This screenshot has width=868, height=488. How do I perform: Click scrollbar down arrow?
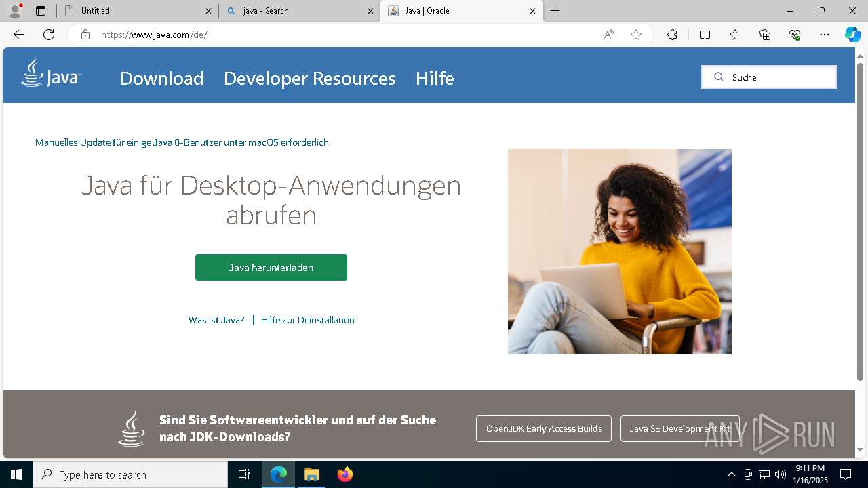click(x=861, y=450)
